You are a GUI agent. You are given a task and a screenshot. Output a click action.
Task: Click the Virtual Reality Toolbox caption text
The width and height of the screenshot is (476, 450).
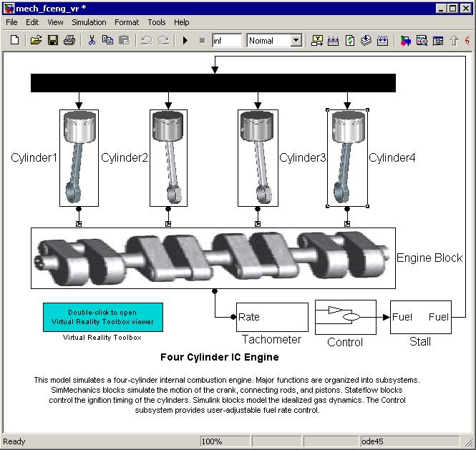102,338
